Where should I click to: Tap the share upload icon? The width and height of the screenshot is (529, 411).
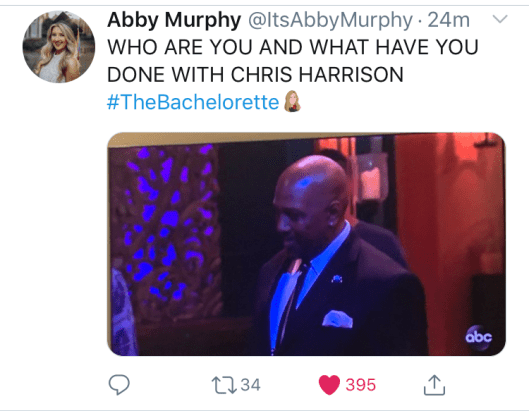tap(434, 385)
